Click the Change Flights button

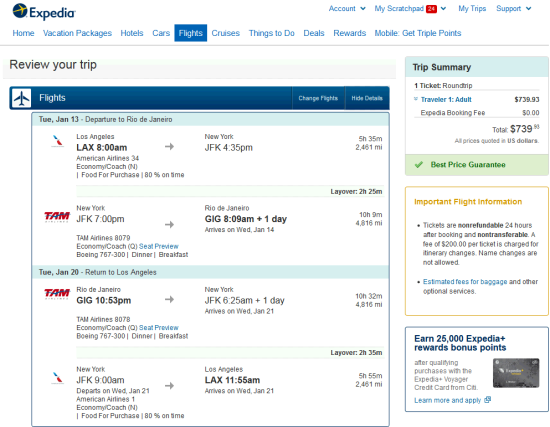click(318, 98)
